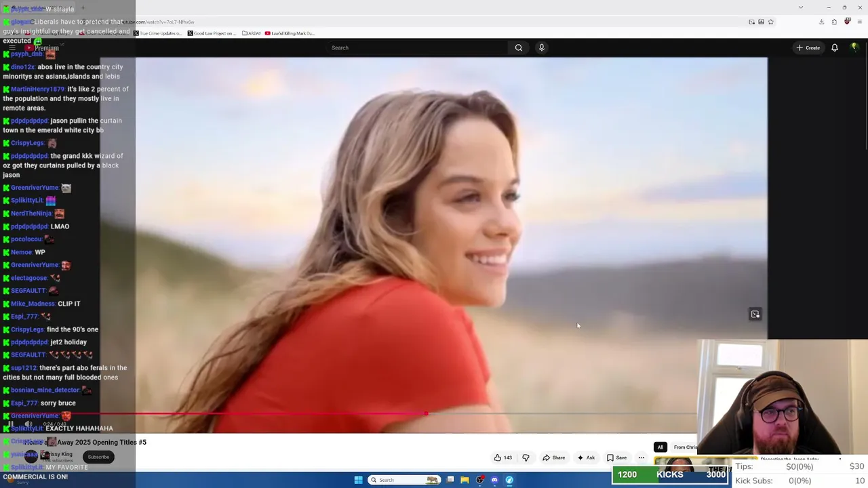Subscribe to the channel
Image resolution: width=868 pixels, height=488 pixels.
(x=98, y=457)
